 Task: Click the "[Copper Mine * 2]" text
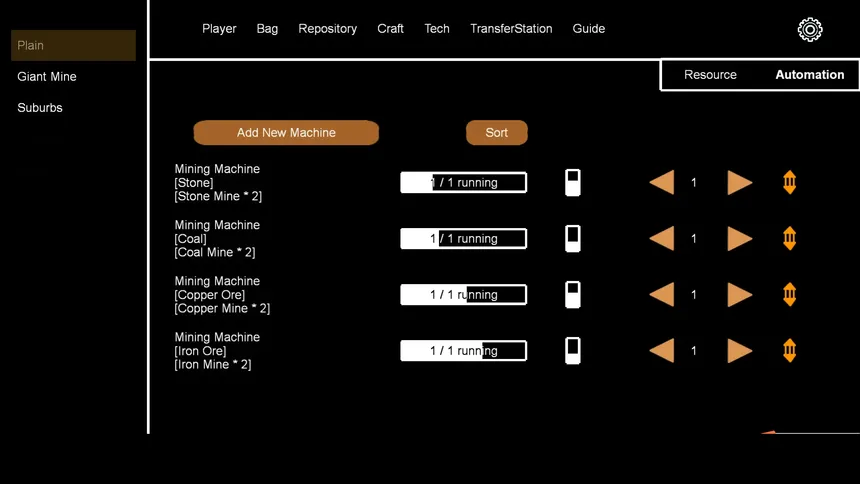coord(222,308)
